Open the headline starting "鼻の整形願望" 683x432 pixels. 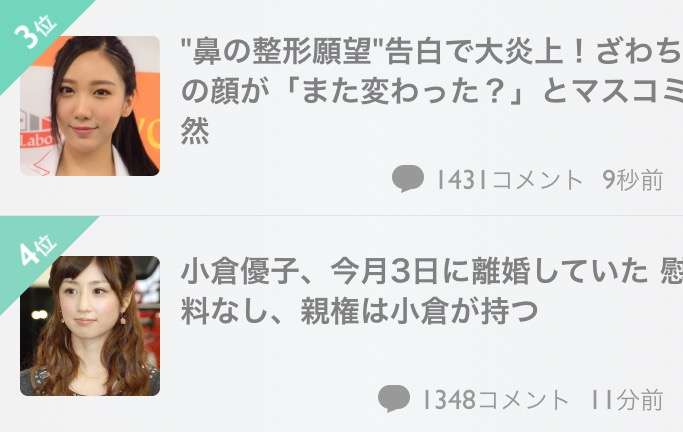(431, 91)
